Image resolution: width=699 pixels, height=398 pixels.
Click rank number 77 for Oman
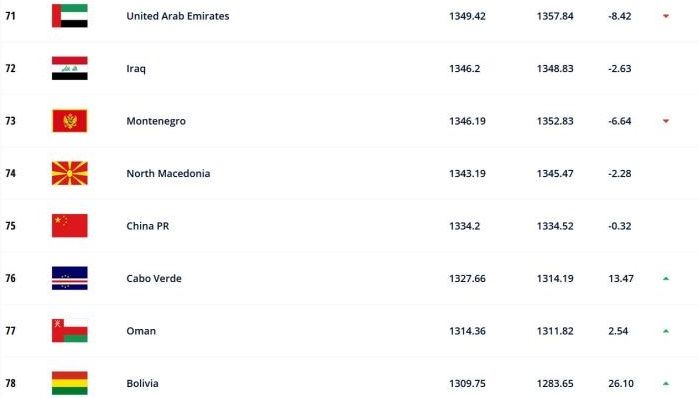tap(10, 331)
